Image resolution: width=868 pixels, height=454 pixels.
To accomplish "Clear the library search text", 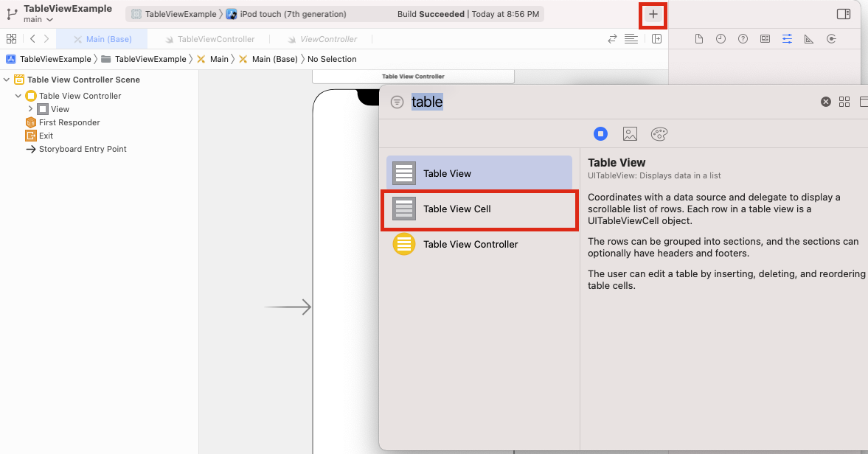I will (825, 102).
